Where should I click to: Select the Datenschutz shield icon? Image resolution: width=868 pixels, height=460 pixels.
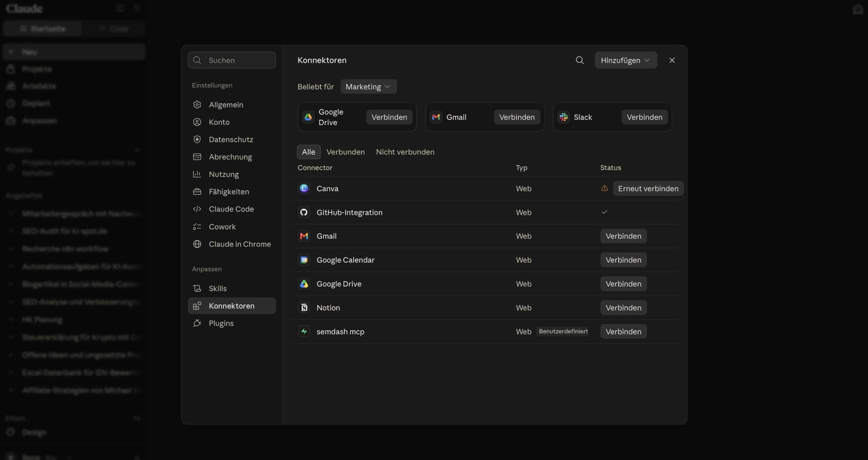point(197,139)
